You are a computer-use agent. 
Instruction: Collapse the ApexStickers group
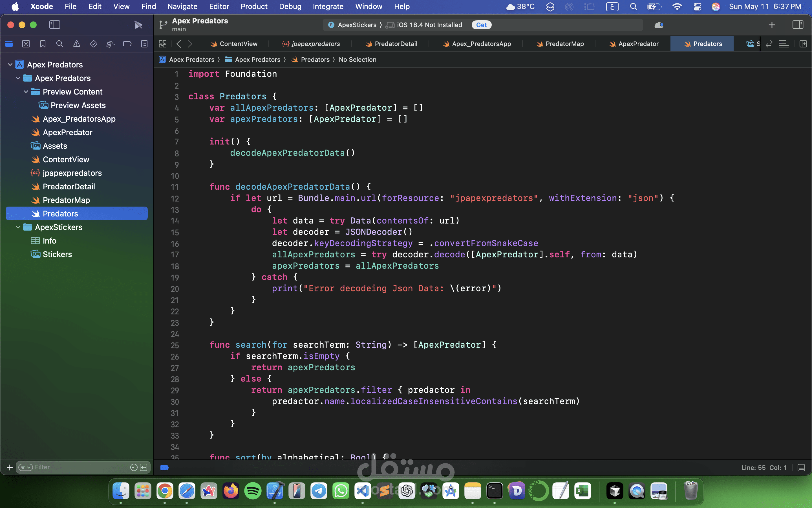coord(18,227)
